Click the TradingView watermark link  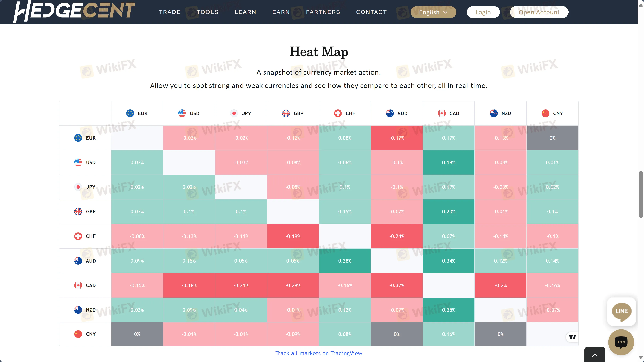pyautogui.click(x=573, y=337)
